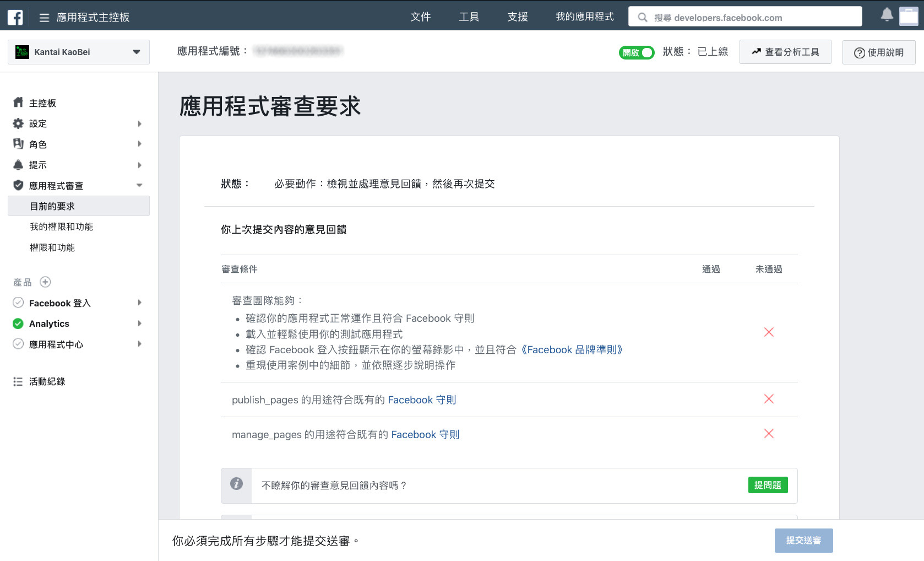924x561 pixels.
Task: Click the Facebook 登入 status circle icon
Action: tap(18, 303)
